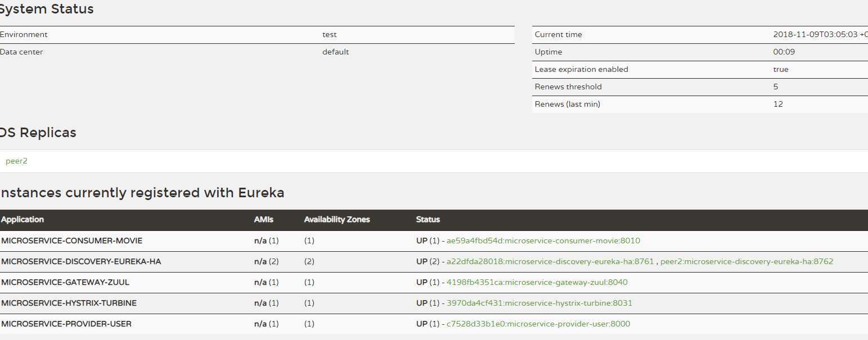Image resolution: width=868 pixels, height=340 pixels.
Task: Click the UP (1) status in GATEWAY-ZUUL row
Action: point(428,282)
